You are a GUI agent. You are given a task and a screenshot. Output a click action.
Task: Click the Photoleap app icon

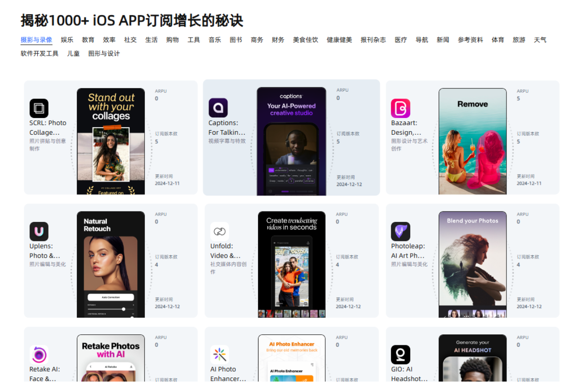[401, 231]
